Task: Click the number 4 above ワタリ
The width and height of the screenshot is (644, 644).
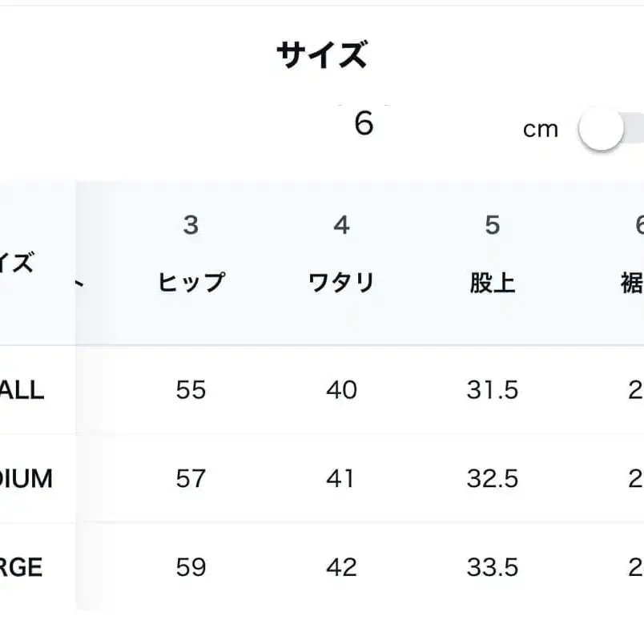Action: (343, 226)
